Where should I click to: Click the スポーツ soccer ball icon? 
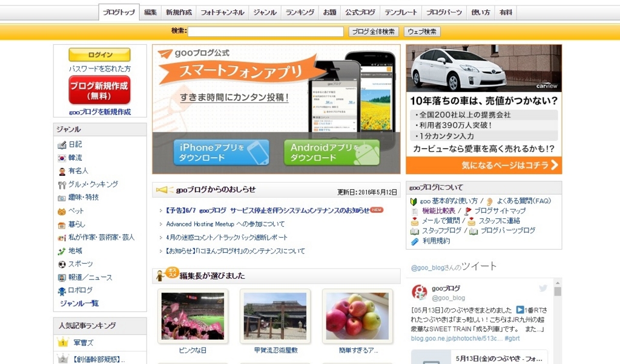[62, 264]
